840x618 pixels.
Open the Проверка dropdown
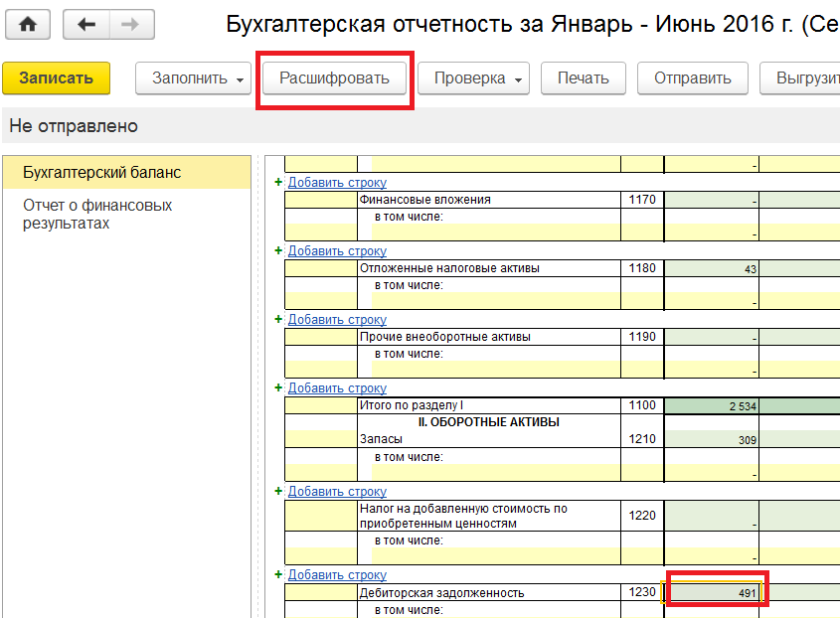pos(473,78)
